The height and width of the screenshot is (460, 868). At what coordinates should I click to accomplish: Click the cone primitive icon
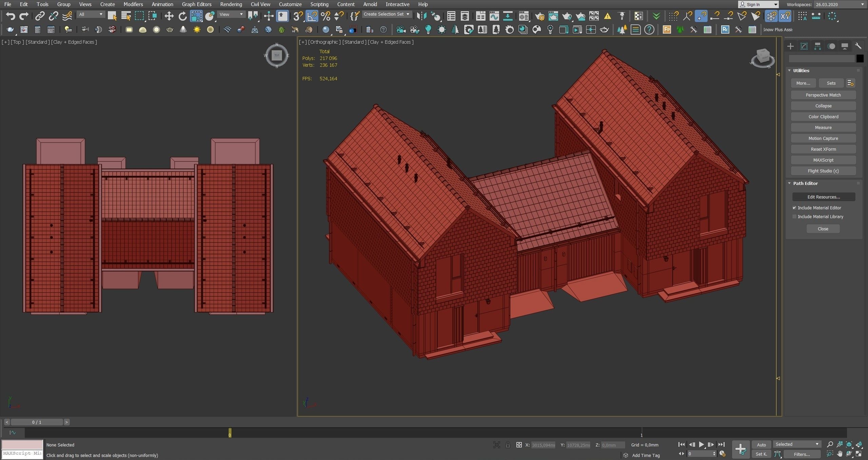(183, 30)
